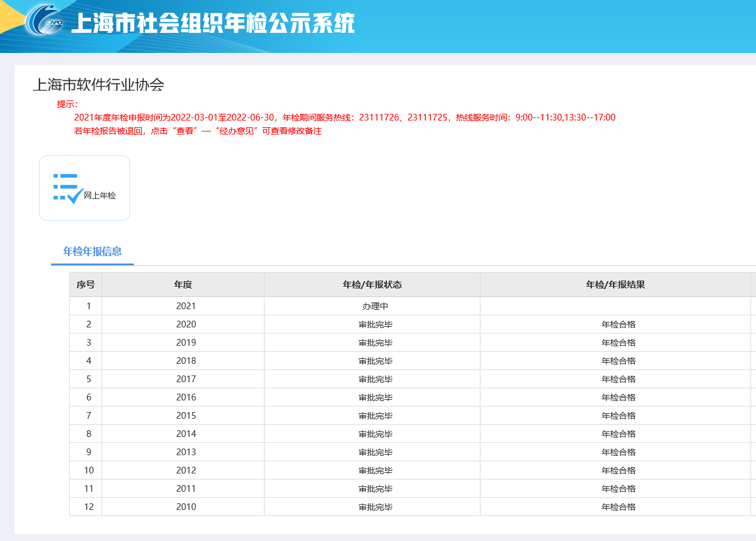Click the 序号 column header
The width and height of the screenshot is (756, 541).
(86, 285)
